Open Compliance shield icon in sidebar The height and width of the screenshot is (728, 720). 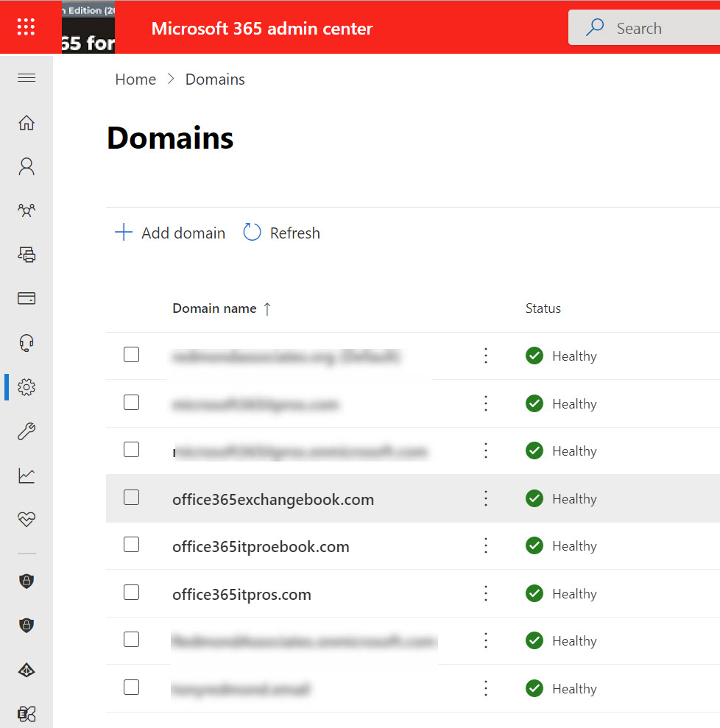coord(27,625)
